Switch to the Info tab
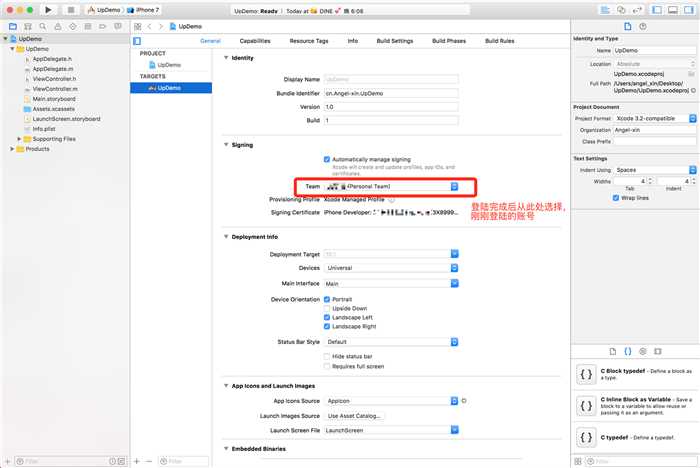 pyautogui.click(x=353, y=41)
